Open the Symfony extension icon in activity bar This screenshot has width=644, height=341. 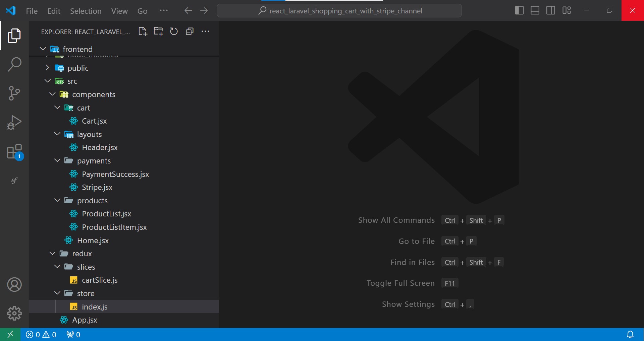coord(14,181)
